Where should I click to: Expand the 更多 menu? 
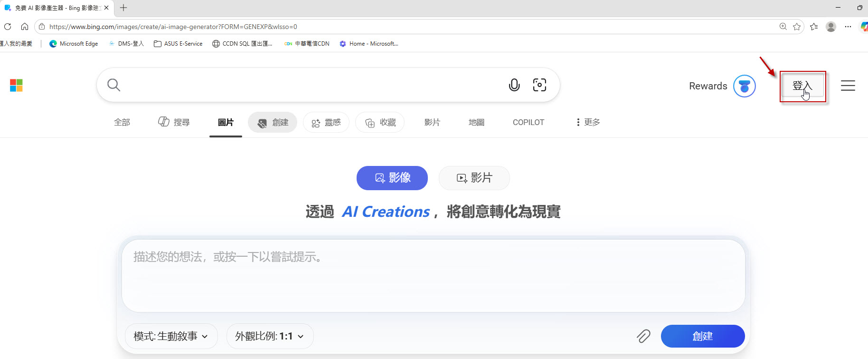coord(588,122)
